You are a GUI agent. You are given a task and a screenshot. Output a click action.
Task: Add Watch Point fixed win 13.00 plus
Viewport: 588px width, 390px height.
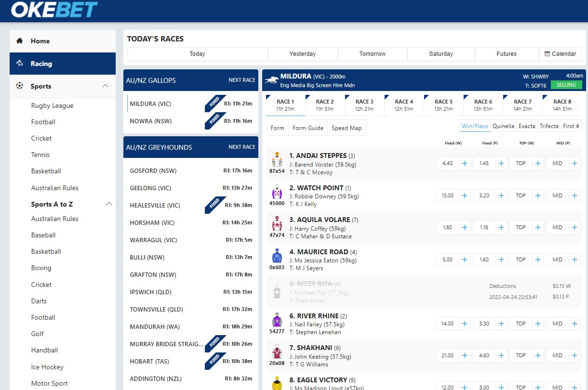coord(465,195)
